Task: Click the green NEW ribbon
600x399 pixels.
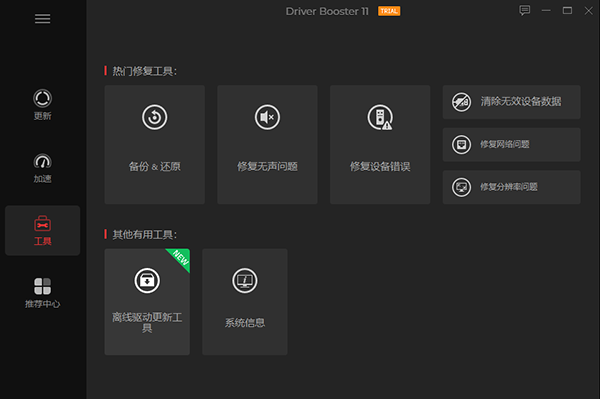Action: tap(180, 258)
